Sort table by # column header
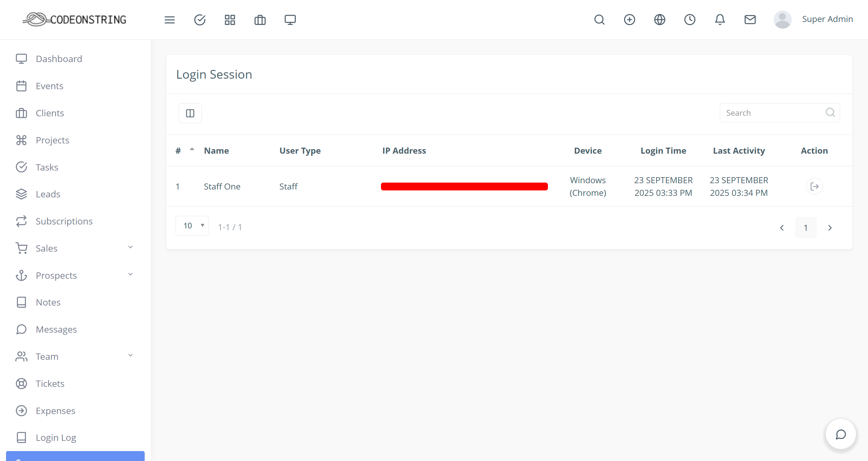 [178, 151]
